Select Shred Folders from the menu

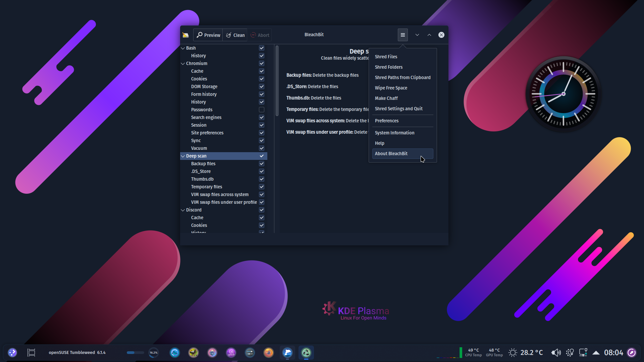coord(402,67)
